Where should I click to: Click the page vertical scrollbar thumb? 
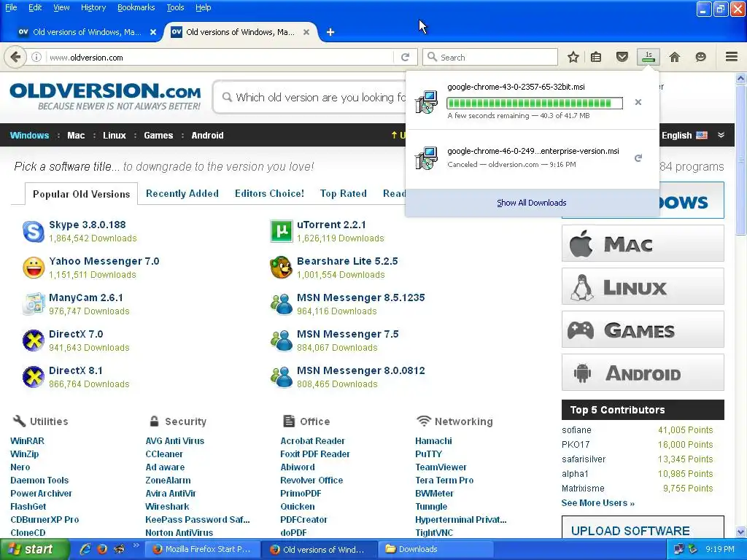(x=741, y=160)
